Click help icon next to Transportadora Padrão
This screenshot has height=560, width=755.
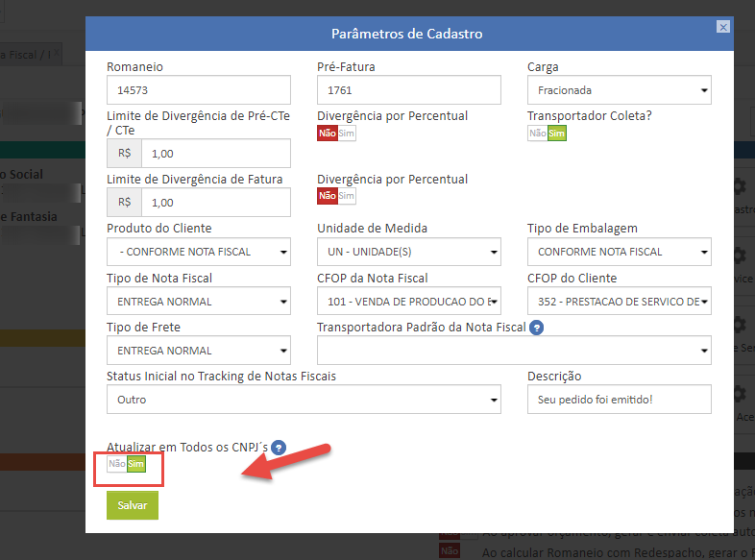tap(537, 328)
